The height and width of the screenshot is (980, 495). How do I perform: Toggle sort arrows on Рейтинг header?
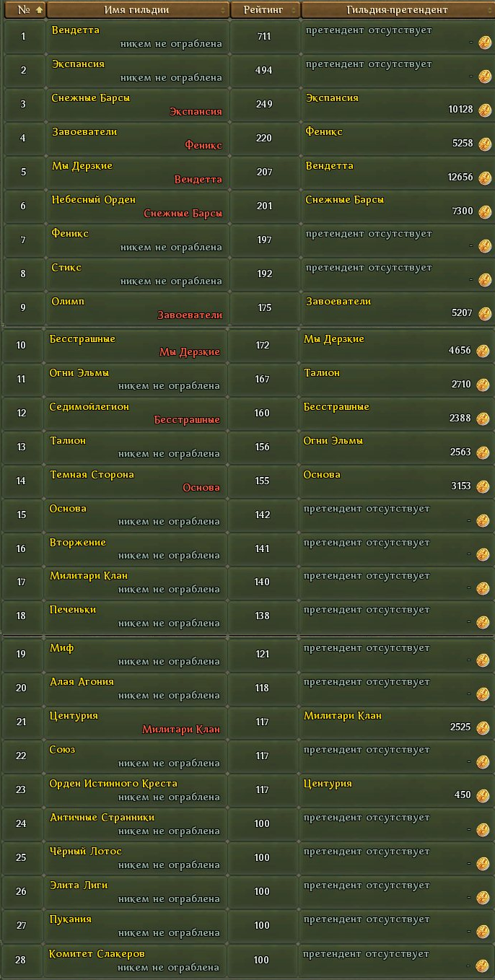tap(294, 10)
